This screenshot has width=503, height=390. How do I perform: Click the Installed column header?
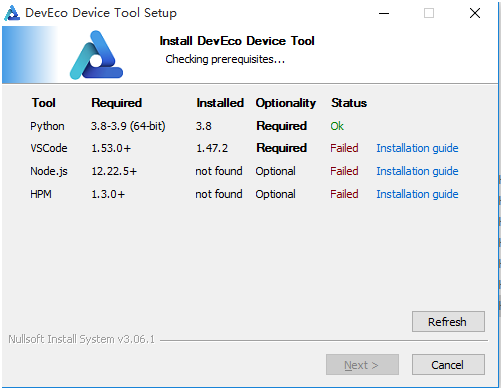pyautogui.click(x=220, y=103)
